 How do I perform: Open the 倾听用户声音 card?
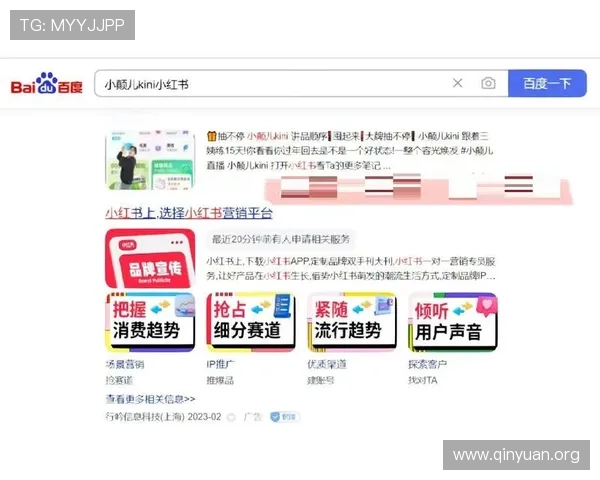coord(453,322)
